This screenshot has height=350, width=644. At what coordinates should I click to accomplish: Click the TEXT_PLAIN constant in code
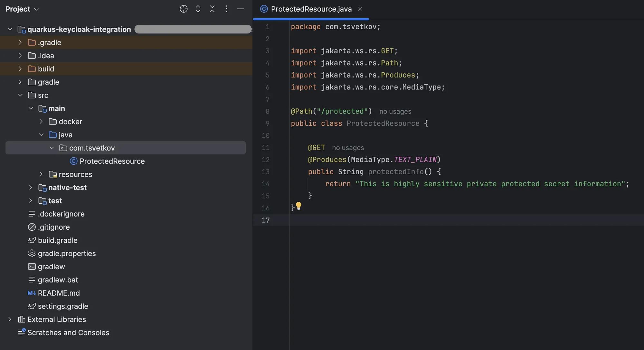click(415, 160)
